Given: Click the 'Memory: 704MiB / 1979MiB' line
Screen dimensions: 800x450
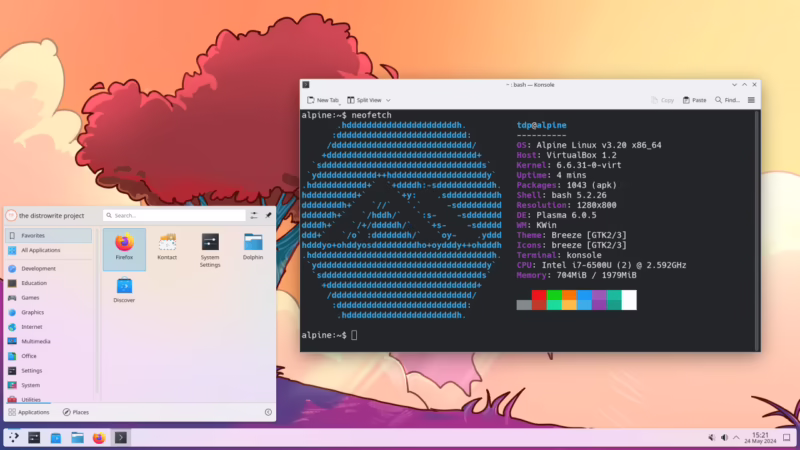Looking at the screenshot, I should coord(577,275).
